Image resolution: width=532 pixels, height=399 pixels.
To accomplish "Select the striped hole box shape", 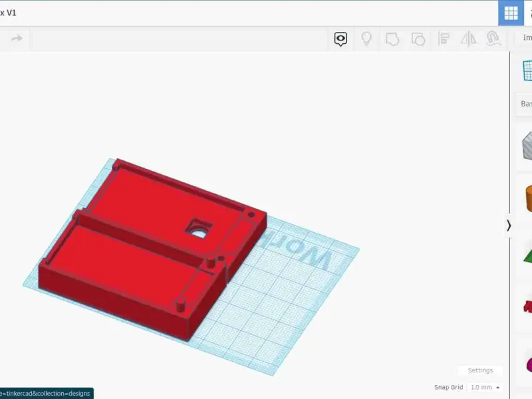I will [x=527, y=146].
